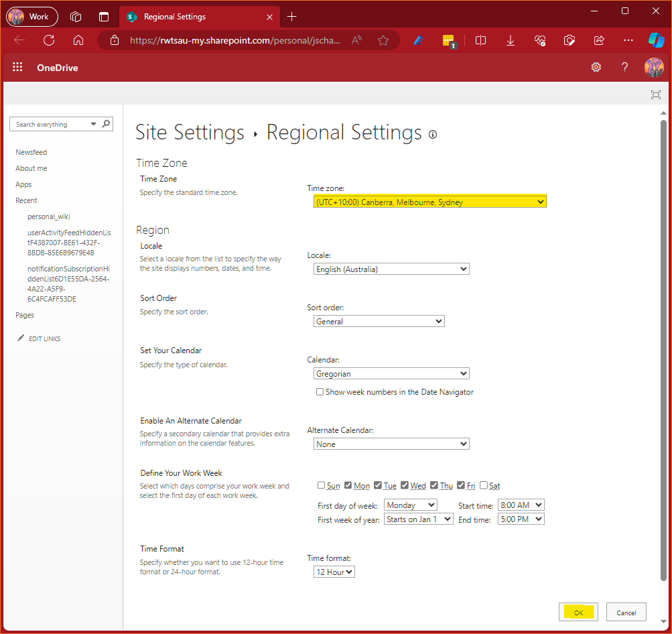This screenshot has height=634, width=672.
Task: Toggle split screen view
Action: [x=481, y=40]
